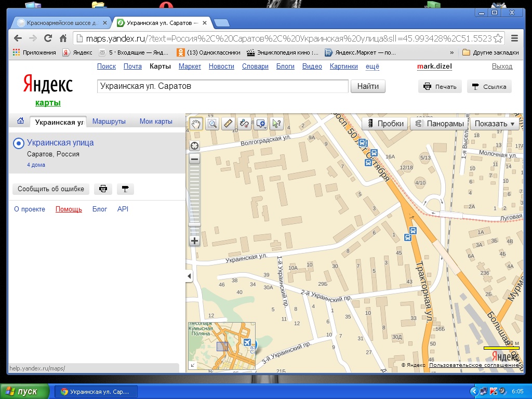Image resolution: width=532 pixels, height=399 pixels.
Task: Open the Приложения apps shortcut
Action: [34, 52]
